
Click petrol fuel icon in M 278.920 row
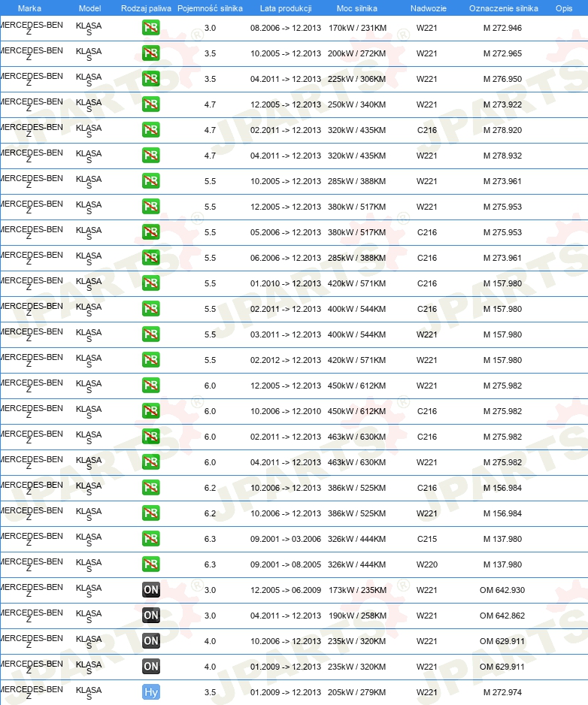tap(150, 130)
